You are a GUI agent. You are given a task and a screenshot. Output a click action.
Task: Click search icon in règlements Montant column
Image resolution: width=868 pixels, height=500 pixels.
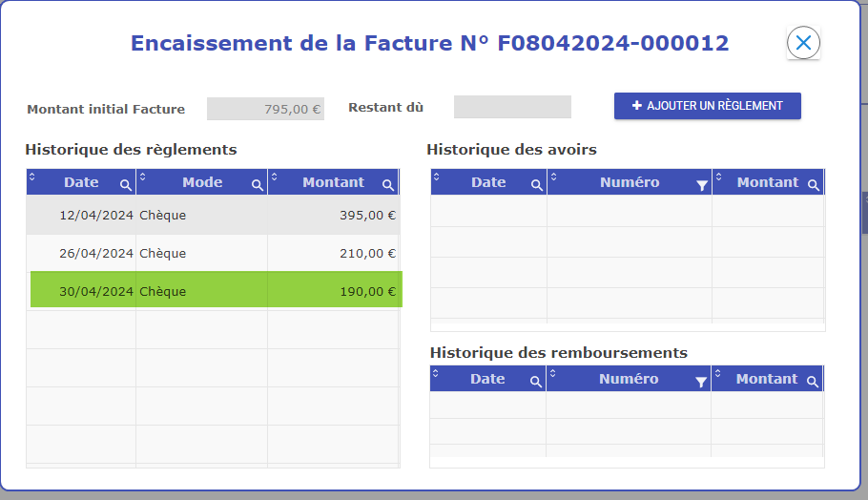[388, 185]
